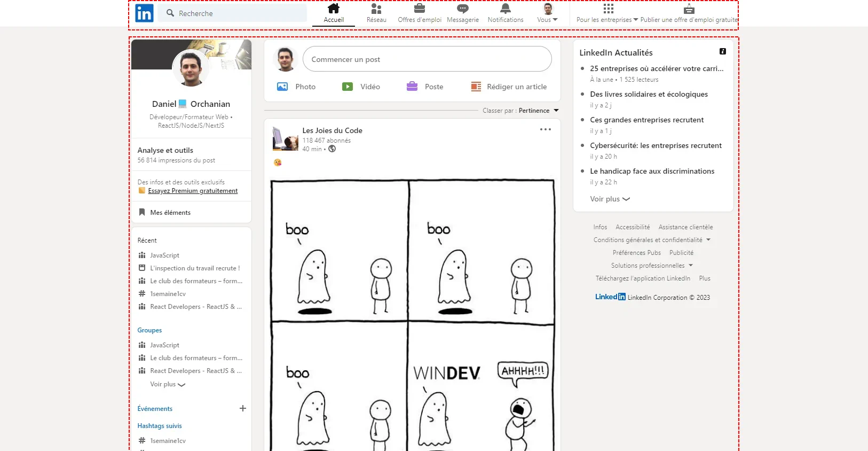Open news 'Cybersécurité: les entreprises recrutent'
The width and height of the screenshot is (868, 451).
pyautogui.click(x=656, y=145)
